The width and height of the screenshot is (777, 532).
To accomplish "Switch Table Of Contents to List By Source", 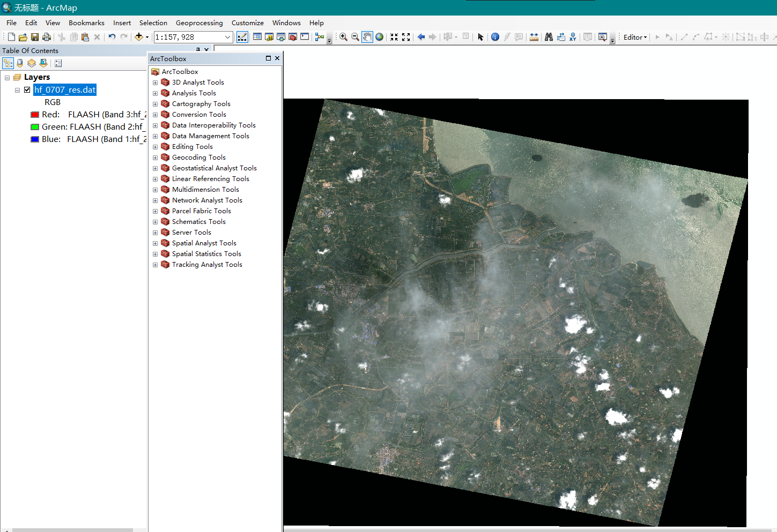I will 20,63.
